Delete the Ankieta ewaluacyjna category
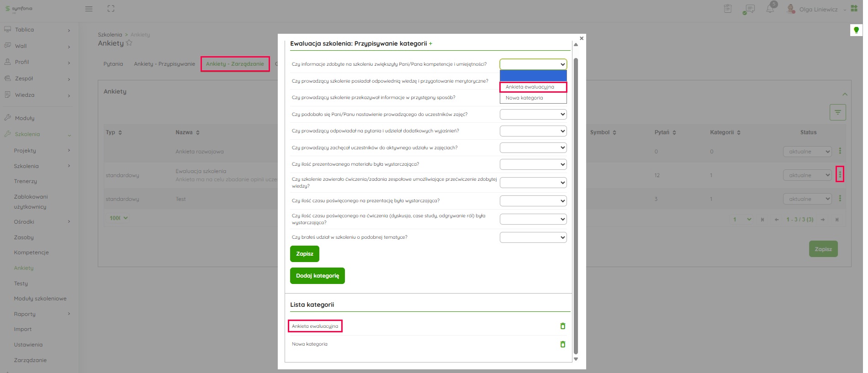 pyautogui.click(x=562, y=326)
